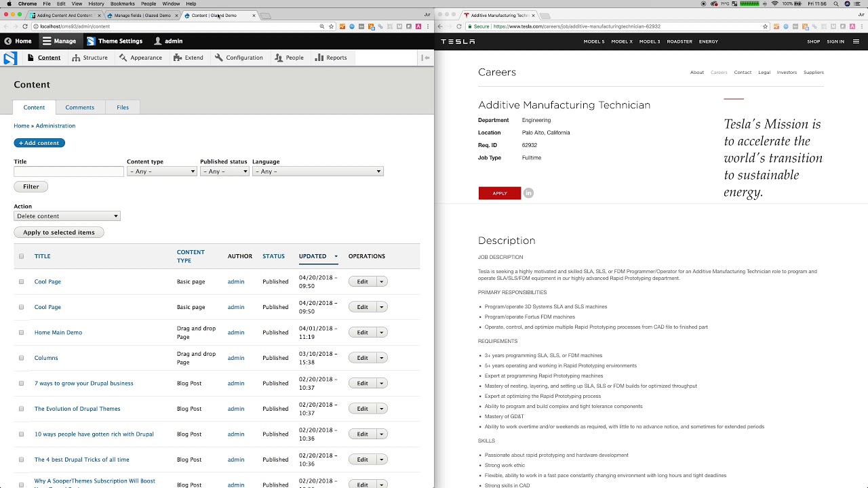This screenshot has width=868, height=488.
Task: Expand Edit options arrow for 7 ways to grow
Action: (382, 384)
